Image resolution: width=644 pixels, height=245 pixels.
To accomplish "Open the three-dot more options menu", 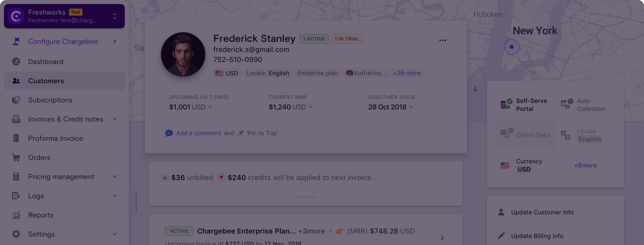I will click(443, 40).
